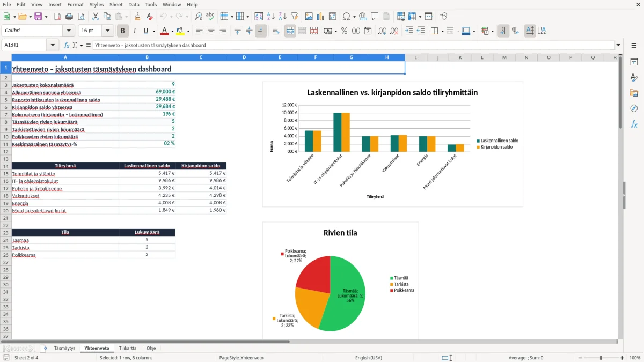Click the Add Decimal Place icon
The height and width of the screenshot is (362, 644).
383,31
